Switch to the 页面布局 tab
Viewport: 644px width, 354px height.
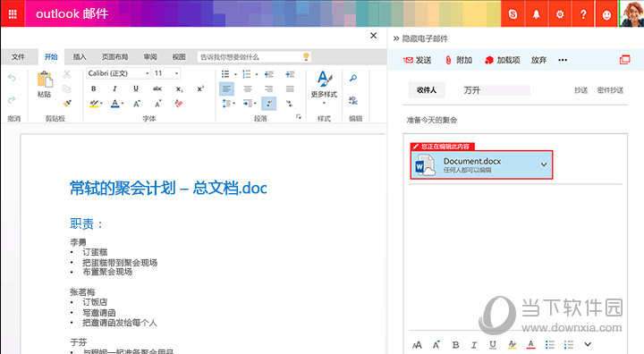point(115,57)
